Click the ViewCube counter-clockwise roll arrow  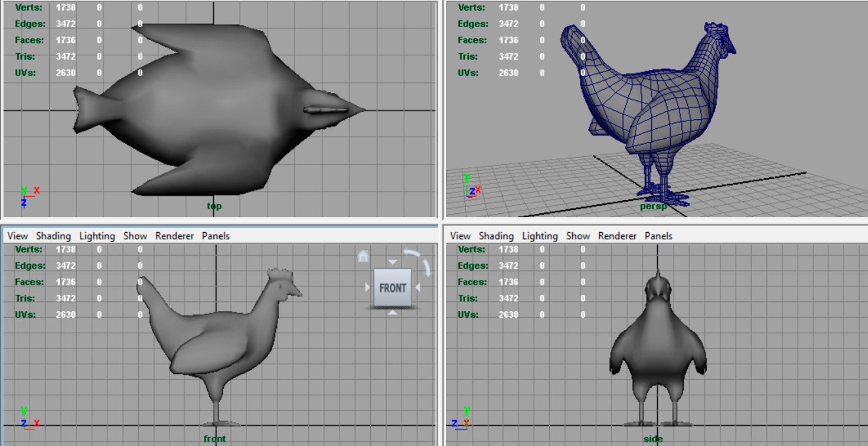(x=411, y=252)
